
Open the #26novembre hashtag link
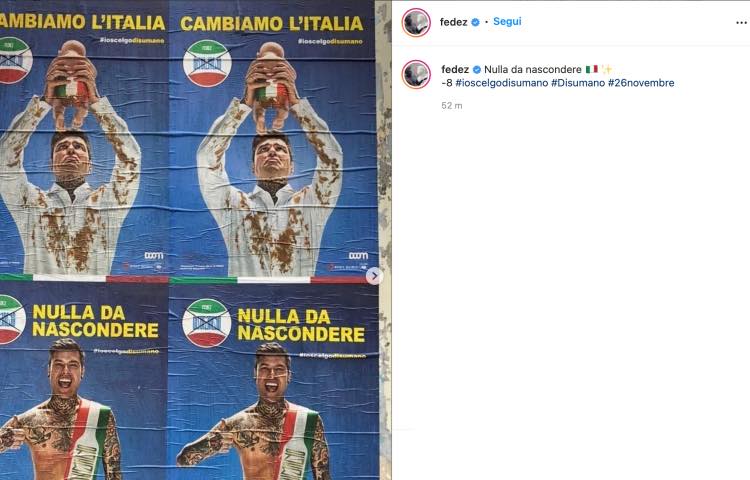tap(641, 83)
